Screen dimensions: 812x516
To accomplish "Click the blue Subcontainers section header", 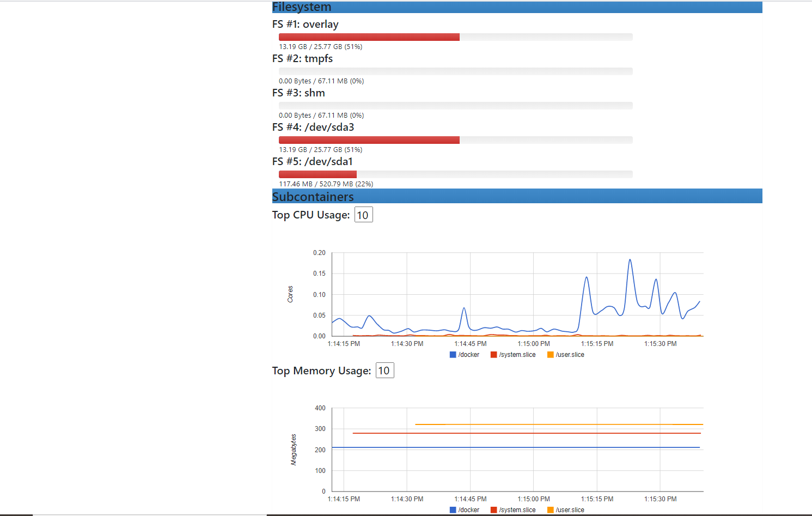I will click(x=516, y=196).
